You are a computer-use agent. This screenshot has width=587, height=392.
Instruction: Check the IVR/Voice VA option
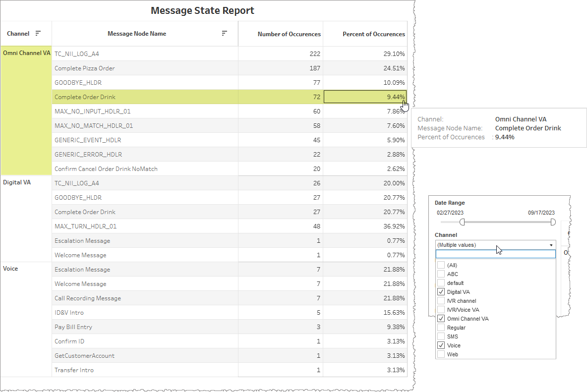click(x=441, y=310)
